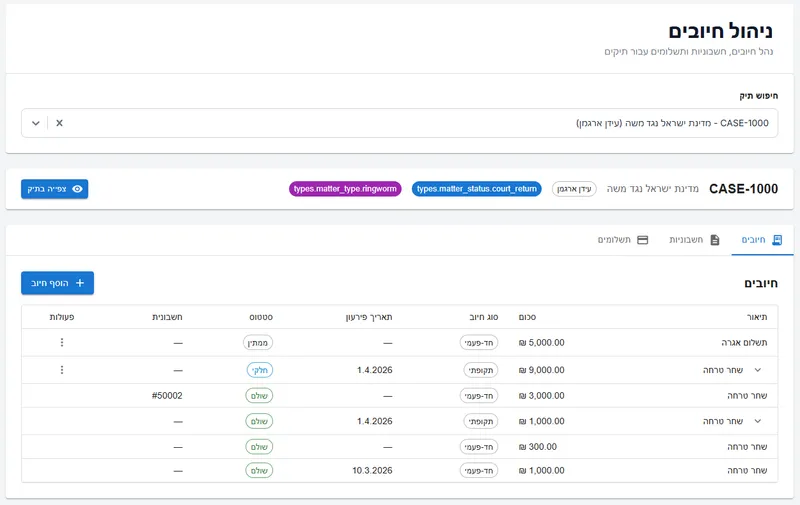Click the blue types.matter_status.court_return chip
This screenshot has height=505, width=800.
(476, 189)
